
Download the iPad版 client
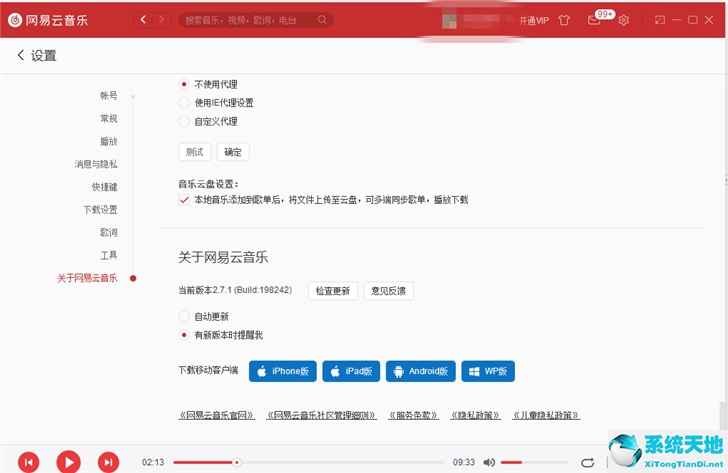pyautogui.click(x=351, y=371)
